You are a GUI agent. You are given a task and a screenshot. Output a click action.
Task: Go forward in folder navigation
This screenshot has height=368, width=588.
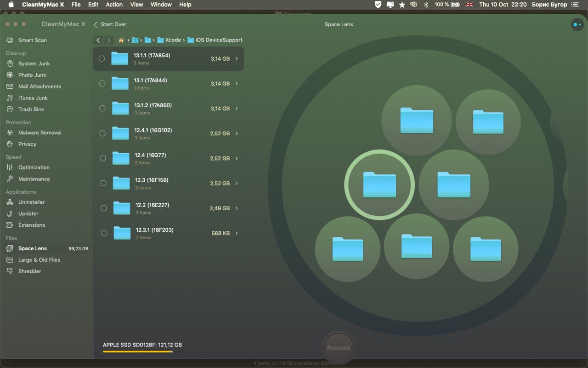coord(109,40)
